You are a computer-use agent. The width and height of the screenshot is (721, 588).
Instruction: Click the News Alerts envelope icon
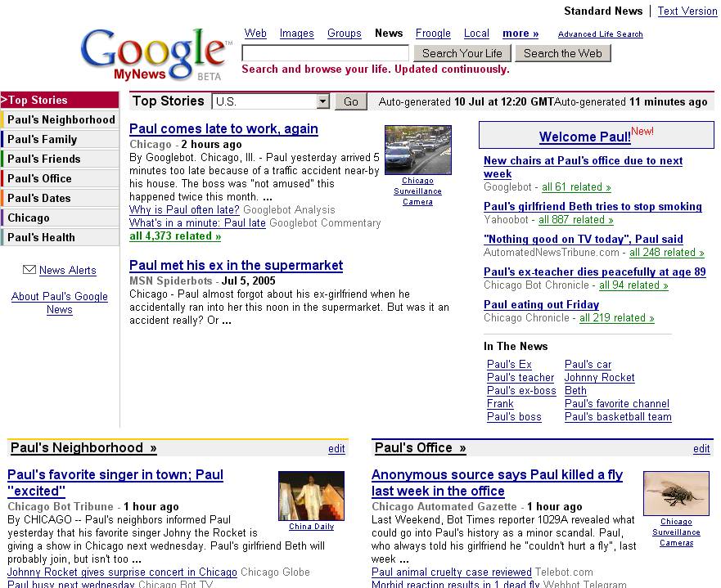[29, 270]
